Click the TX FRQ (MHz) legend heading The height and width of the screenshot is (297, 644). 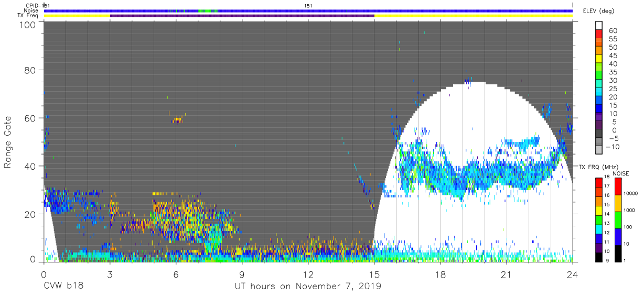[x=598, y=167]
